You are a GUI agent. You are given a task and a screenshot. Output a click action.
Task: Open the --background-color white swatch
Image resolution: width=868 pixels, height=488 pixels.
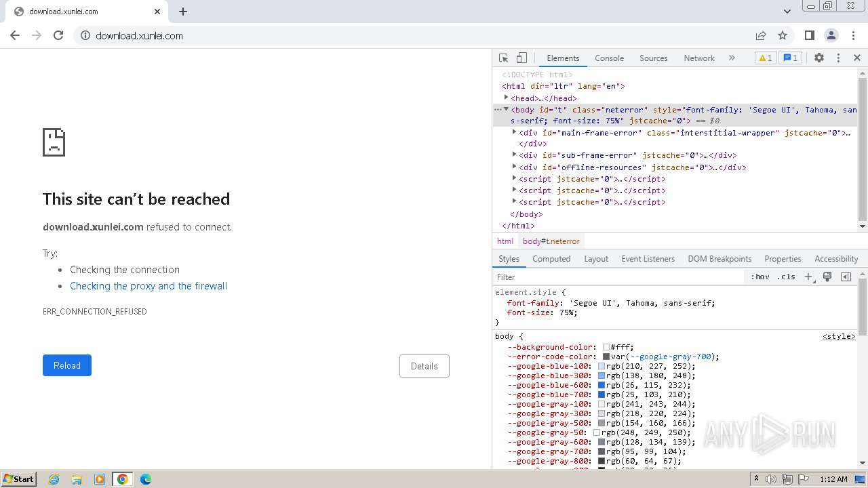tap(606, 347)
